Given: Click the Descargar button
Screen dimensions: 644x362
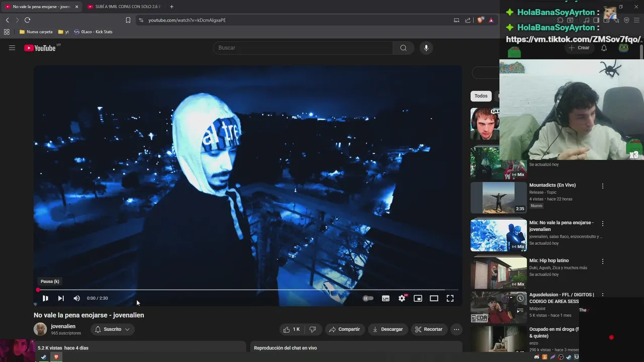Looking at the screenshot, I should pos(387,329).
